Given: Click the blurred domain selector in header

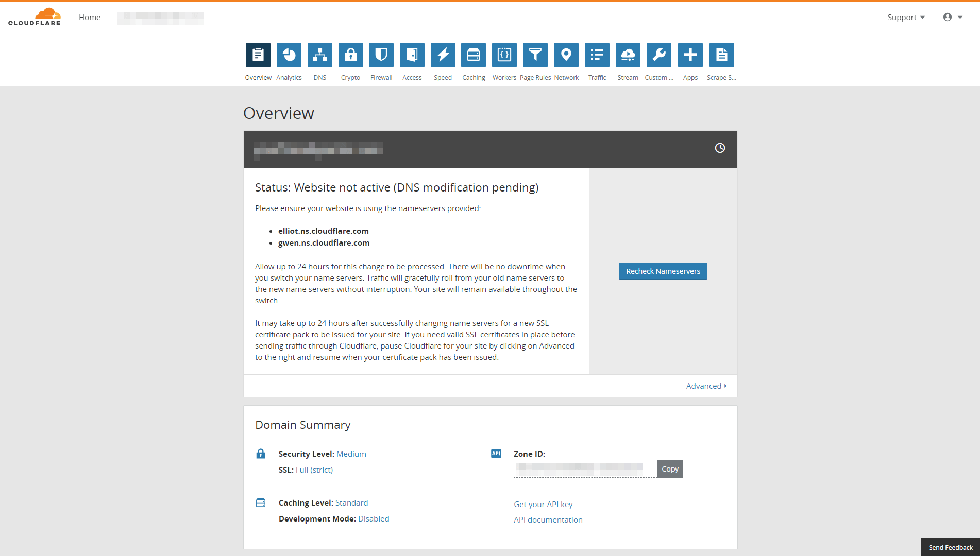Looking at the screenshot, I should tap(161, 18).
